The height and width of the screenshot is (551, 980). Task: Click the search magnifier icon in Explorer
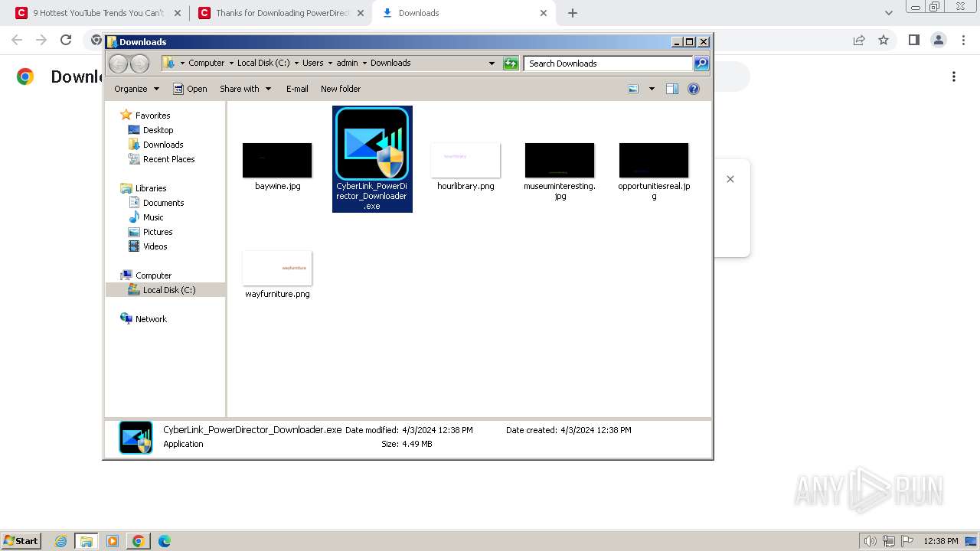pyautogui.click(x=701, y=64)
